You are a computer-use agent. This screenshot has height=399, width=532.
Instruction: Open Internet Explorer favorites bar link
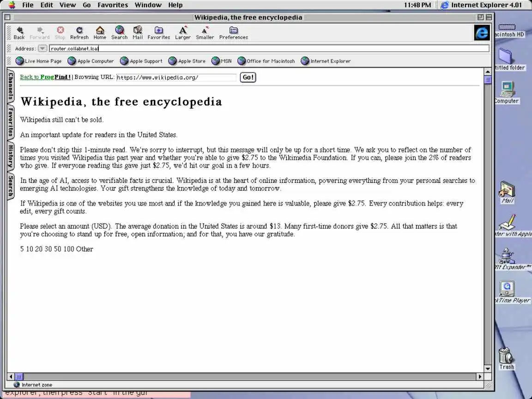[326, 61]
